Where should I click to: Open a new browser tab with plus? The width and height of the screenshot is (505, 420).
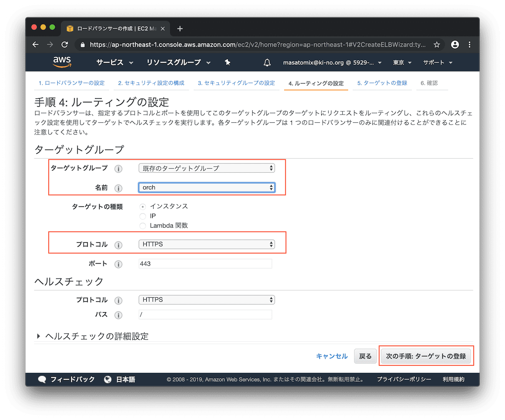point(180,29)
